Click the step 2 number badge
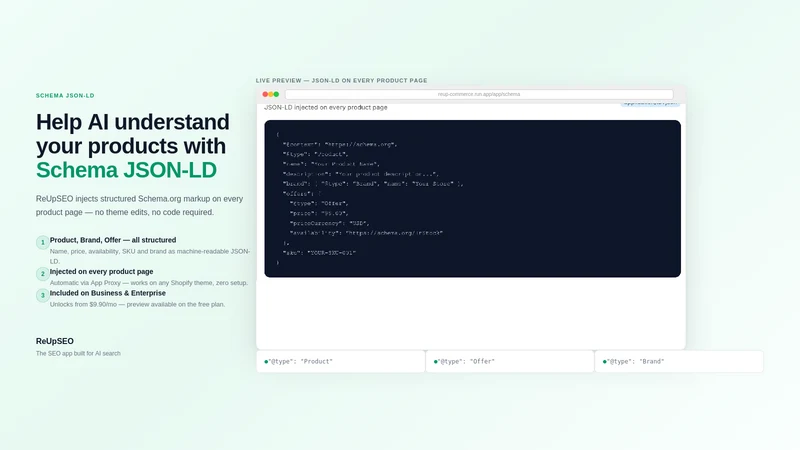Image resolution: width=800 pixels, height=450 pixels. [x=43, y=274]
